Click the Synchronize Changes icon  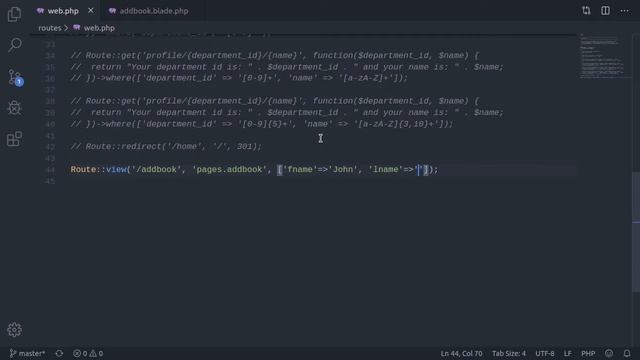pos(59,353)
